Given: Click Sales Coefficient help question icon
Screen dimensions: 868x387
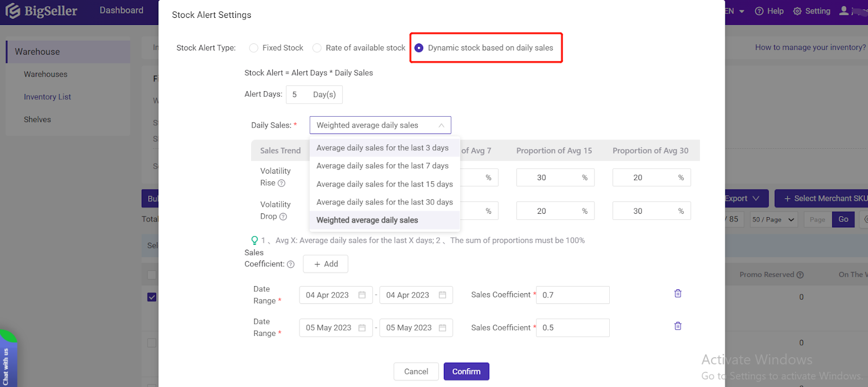Looking at the screenshot, I should pos(291,264).
